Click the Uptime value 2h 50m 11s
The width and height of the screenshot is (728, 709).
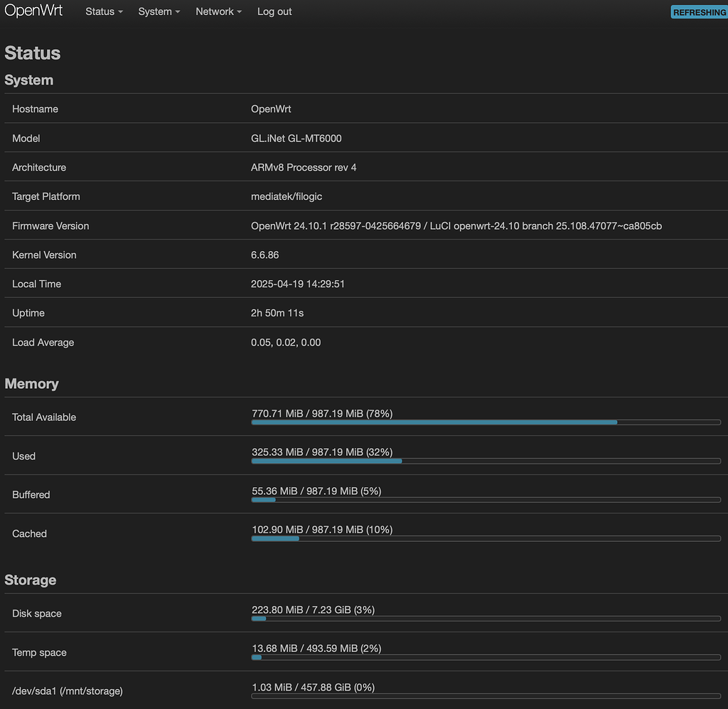point(281,313)
